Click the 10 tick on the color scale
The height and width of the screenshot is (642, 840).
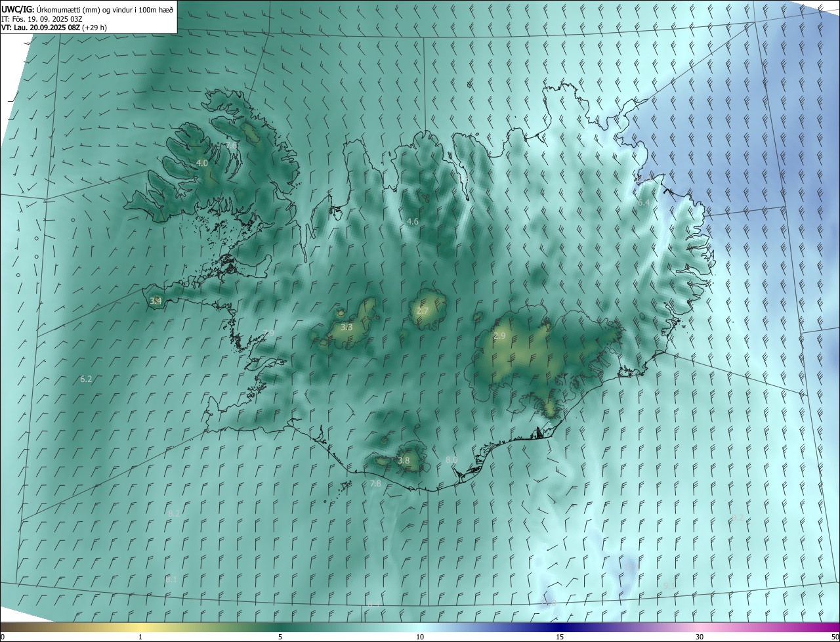(420, 637)
